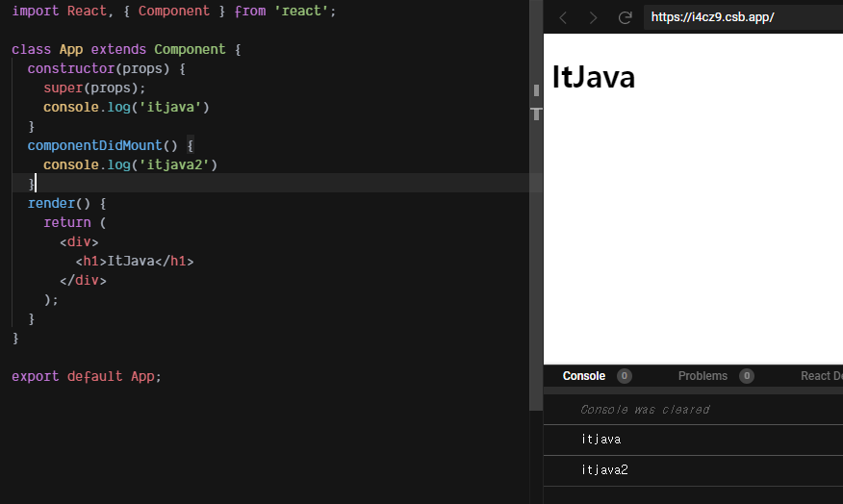
Task: Switch to the Problems tab
Action: coord(702,376)
